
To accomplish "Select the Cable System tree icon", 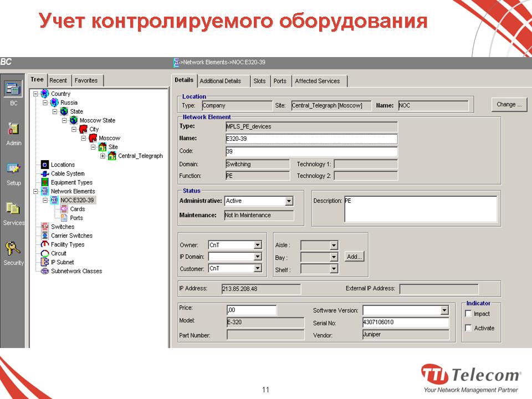I will 45,173.
